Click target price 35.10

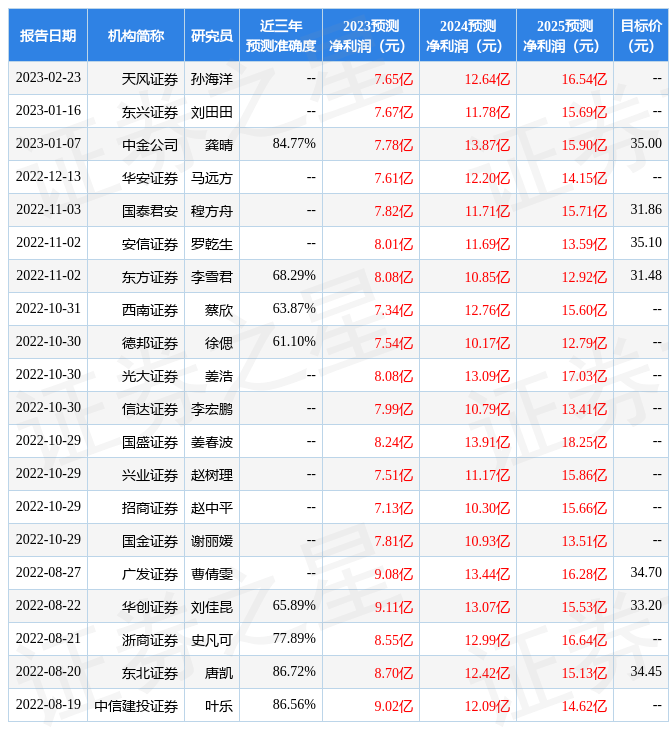click(x=646, y=243)
